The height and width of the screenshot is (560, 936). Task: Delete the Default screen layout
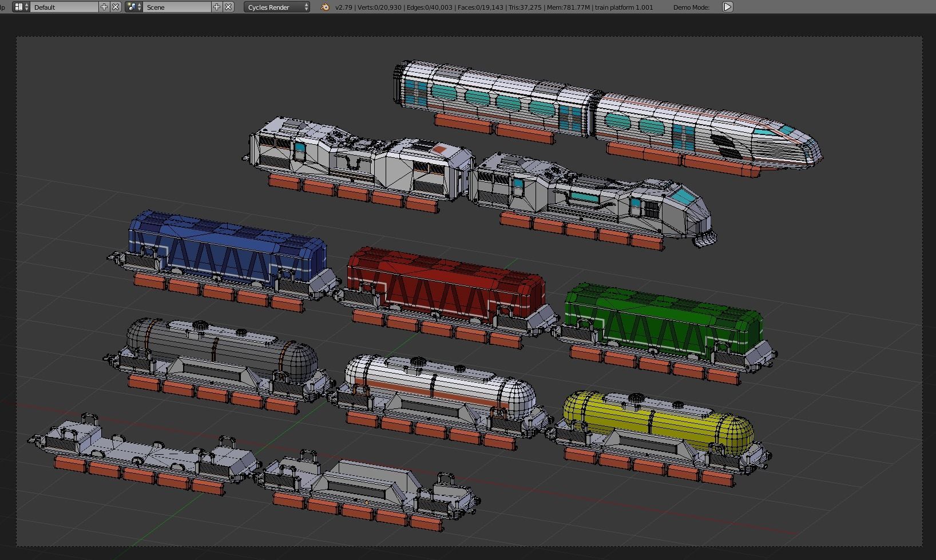pos(116,7)
